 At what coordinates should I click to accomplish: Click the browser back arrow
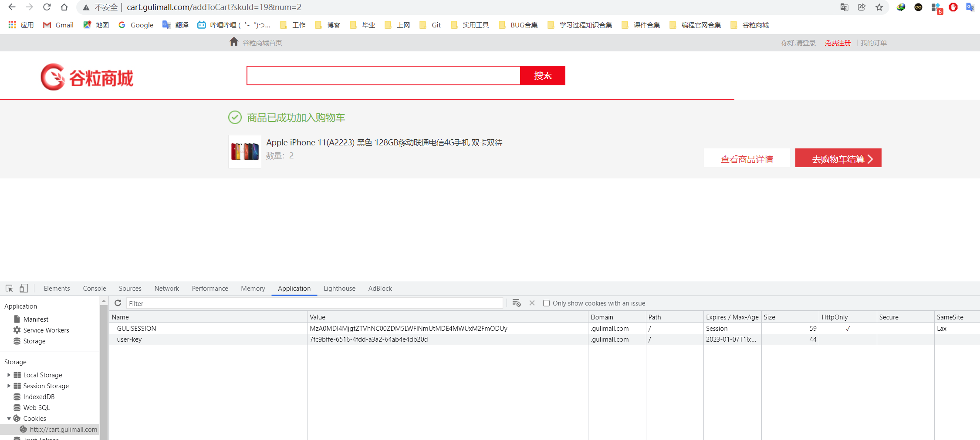click(x=12, y=7)
